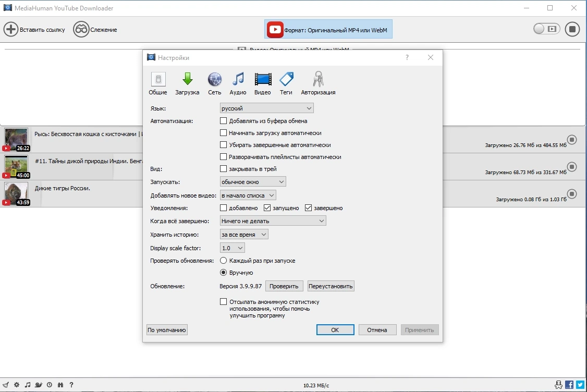Click the YouTube format selector button
The image size is (587, 392).
click(x=328, y=29)
